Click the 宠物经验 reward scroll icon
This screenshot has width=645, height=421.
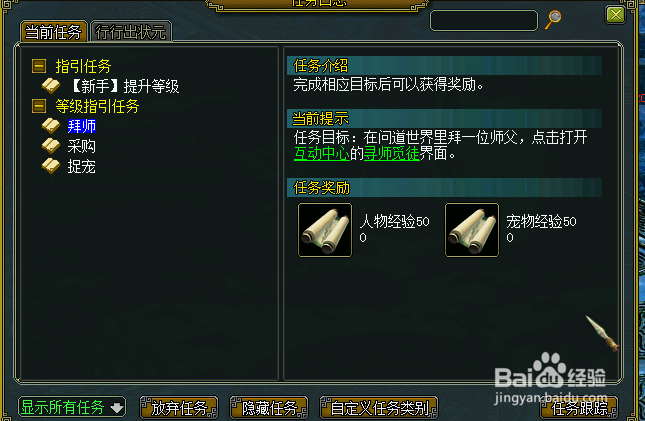(472, 230)
